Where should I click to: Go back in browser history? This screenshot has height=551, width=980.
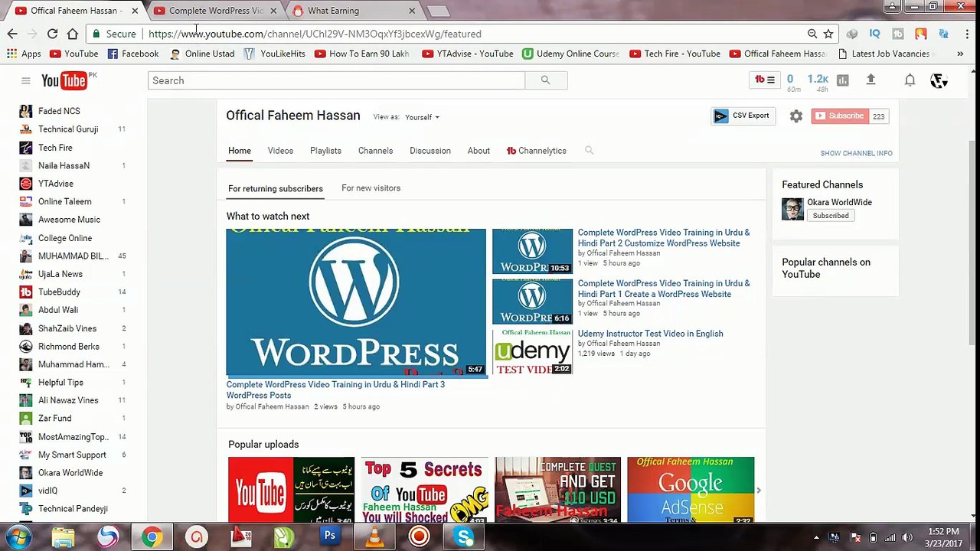click(12, 34)
